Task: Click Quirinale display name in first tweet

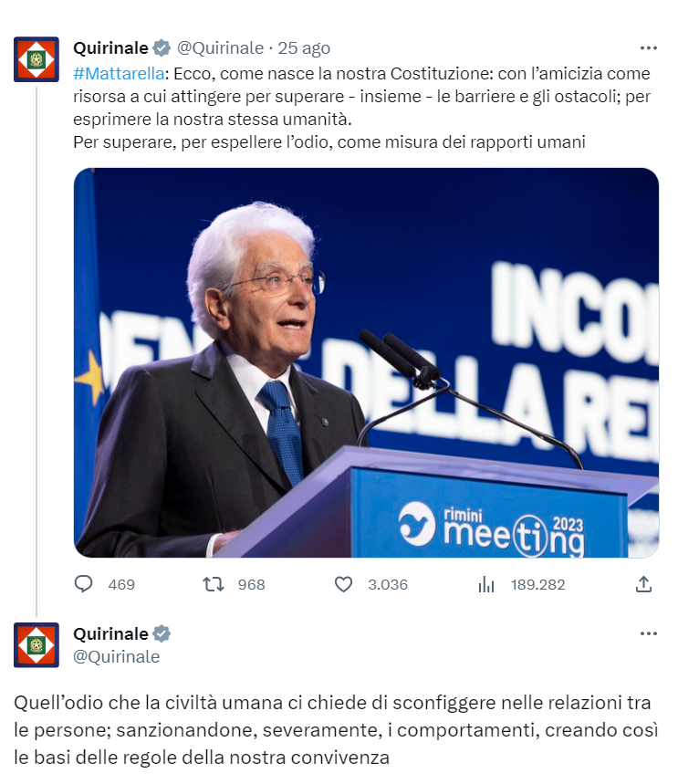Action: pyautogui.click(x=110, y=48)
